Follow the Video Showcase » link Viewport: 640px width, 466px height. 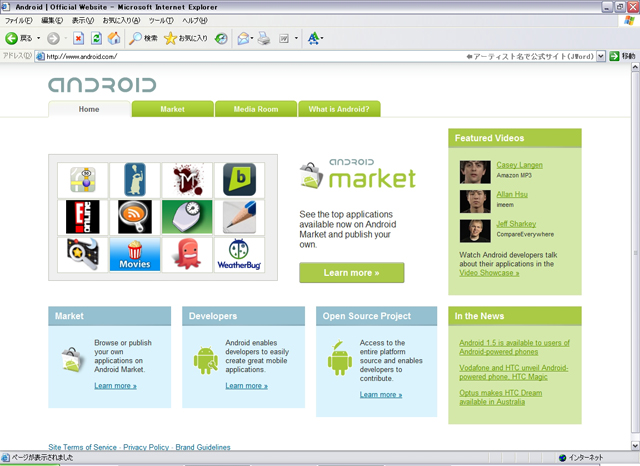(489, 273)
